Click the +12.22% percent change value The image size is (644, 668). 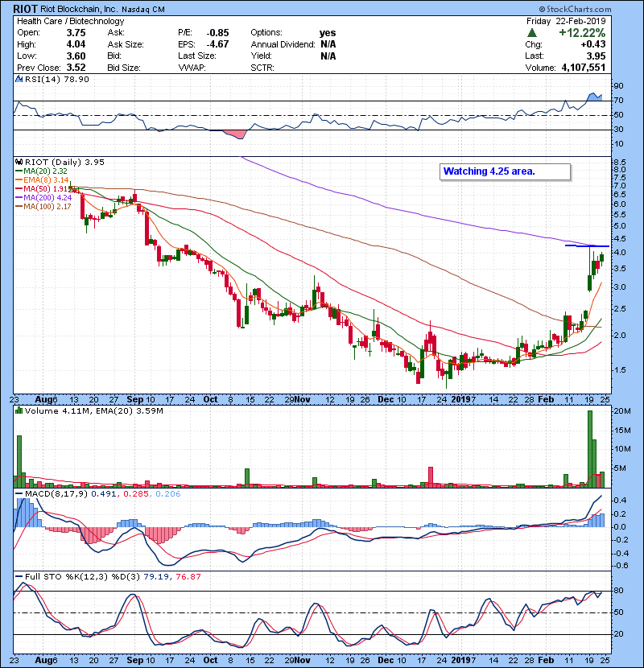(x=582, y=33)
